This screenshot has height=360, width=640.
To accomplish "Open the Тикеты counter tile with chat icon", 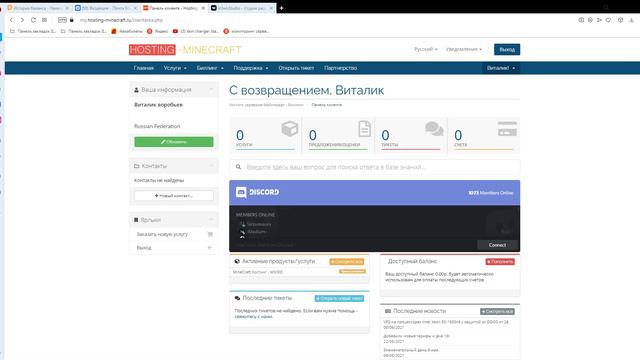I will (411, 135).
